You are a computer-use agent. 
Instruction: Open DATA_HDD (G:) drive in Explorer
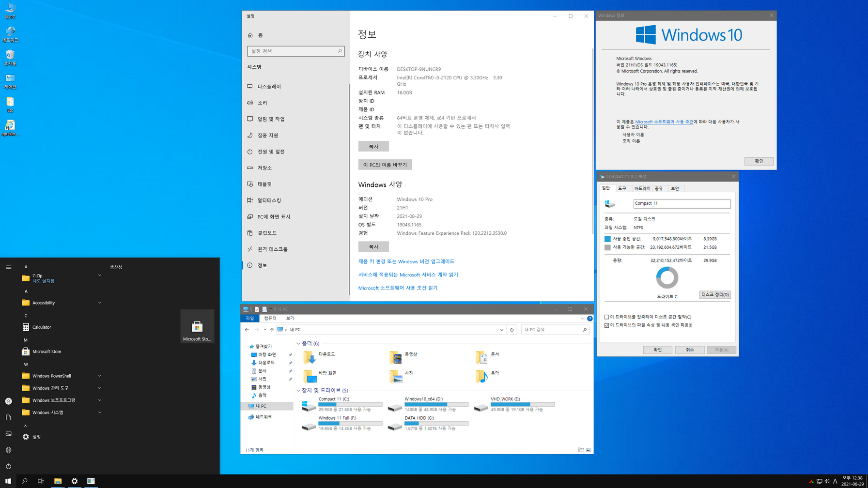pyautogui.click(x=428, y=423)
